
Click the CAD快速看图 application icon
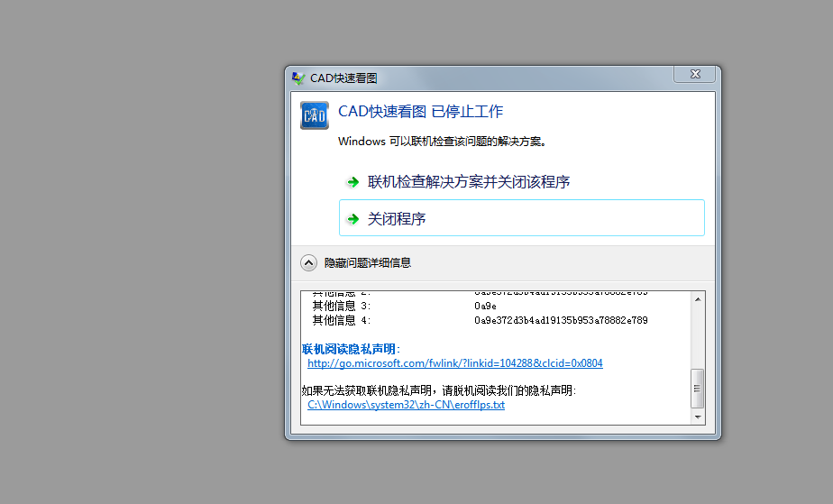pos(315,115)
